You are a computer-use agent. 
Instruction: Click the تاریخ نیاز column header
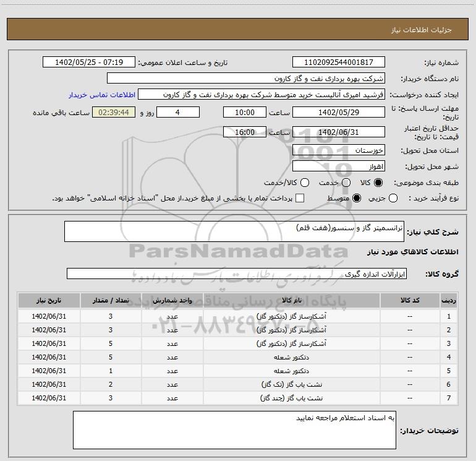49,300
